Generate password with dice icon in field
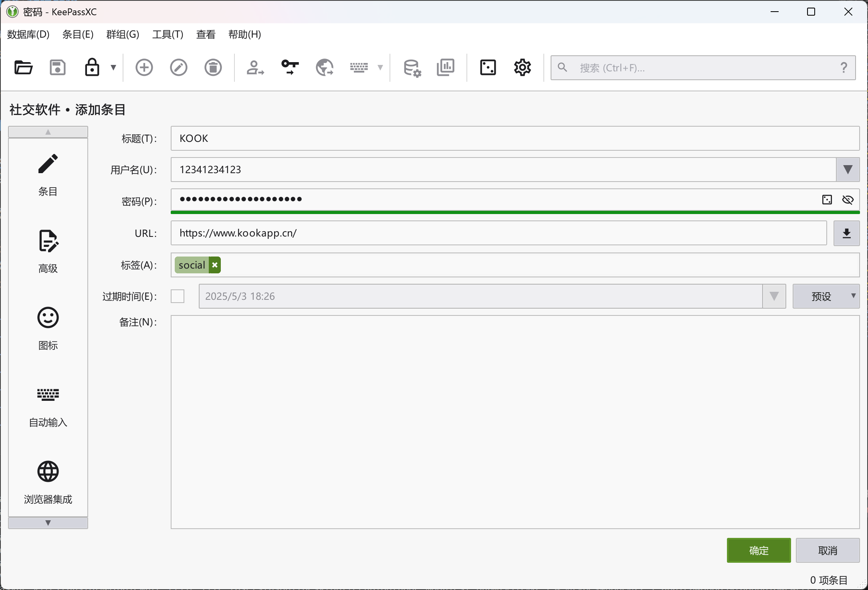The image size is (868, 590). click(x=827, y=200)
